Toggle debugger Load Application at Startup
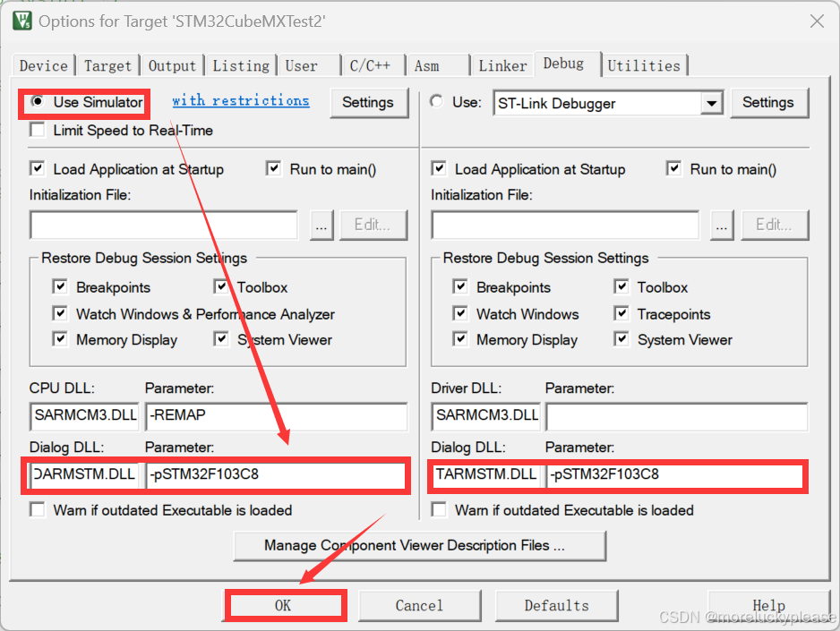This screenshot has height=631, width=840. tap(438, 168)
